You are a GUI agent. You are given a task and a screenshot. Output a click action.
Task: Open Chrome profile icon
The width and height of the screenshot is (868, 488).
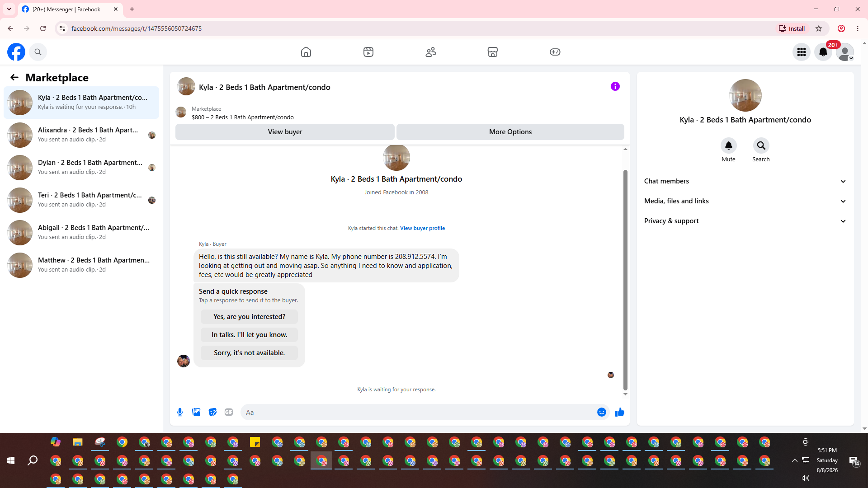[841, 28]
